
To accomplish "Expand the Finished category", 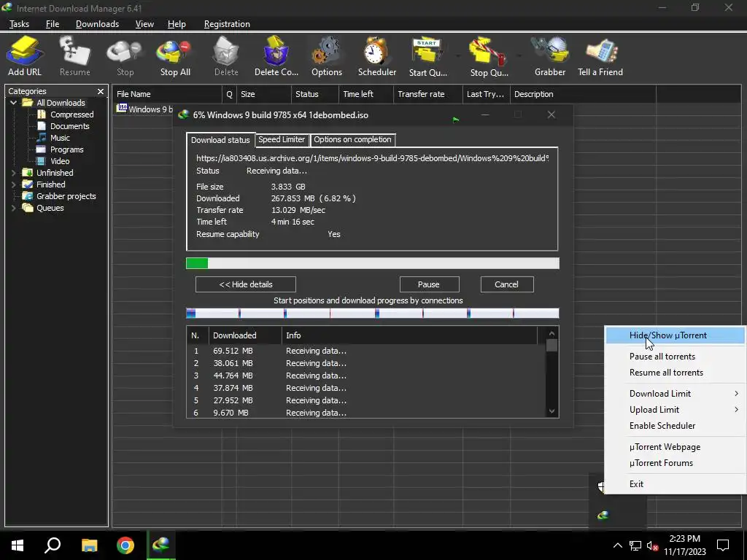I will [13, 184].
